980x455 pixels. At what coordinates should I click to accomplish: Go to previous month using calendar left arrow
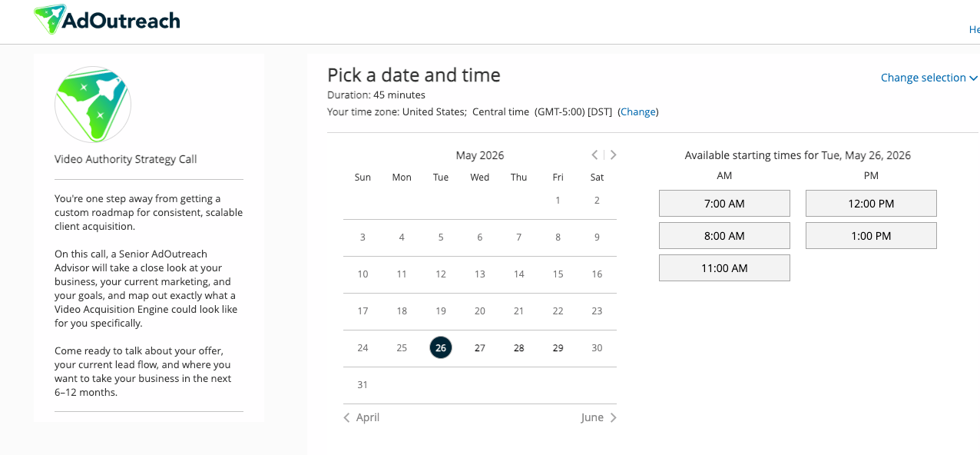594,155
